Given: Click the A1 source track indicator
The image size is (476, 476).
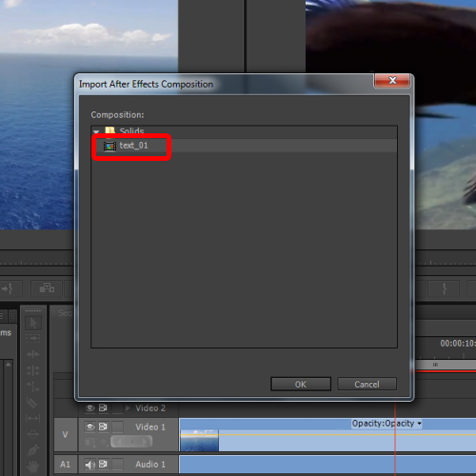Looking at the screenshot, I should pyautogui.click(x=66, y=465).
